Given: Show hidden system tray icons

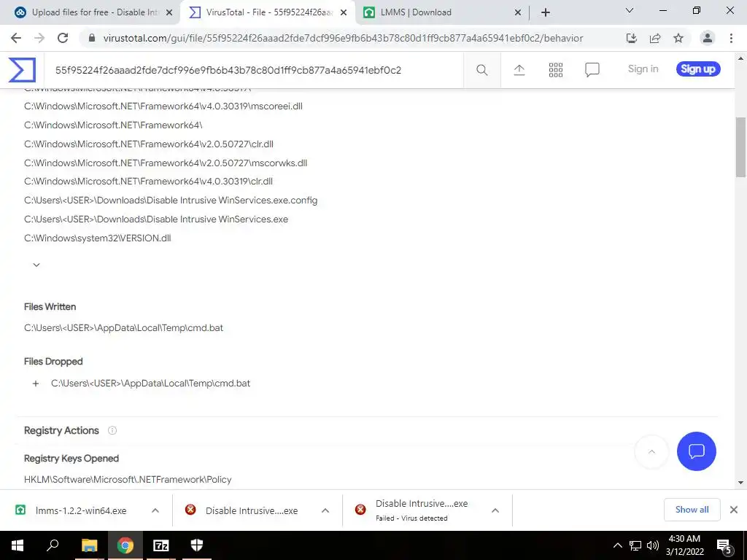Looking at the screenshot, I should 617,545.
